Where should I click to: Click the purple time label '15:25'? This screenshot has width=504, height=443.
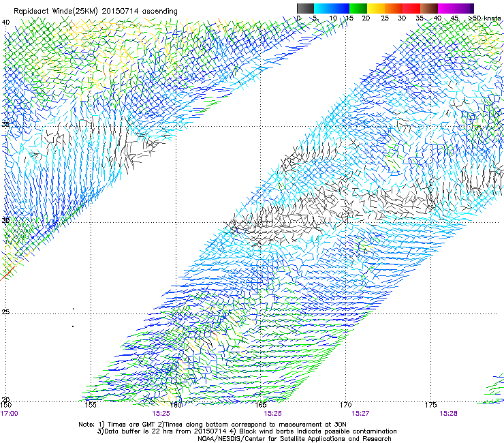161,414
